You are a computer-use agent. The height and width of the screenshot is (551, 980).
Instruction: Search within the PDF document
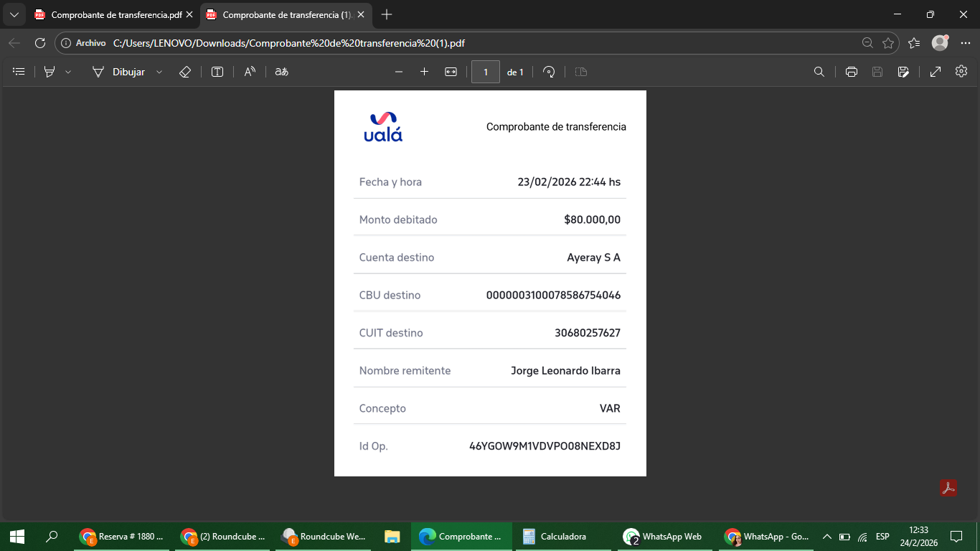coord(819,72)
